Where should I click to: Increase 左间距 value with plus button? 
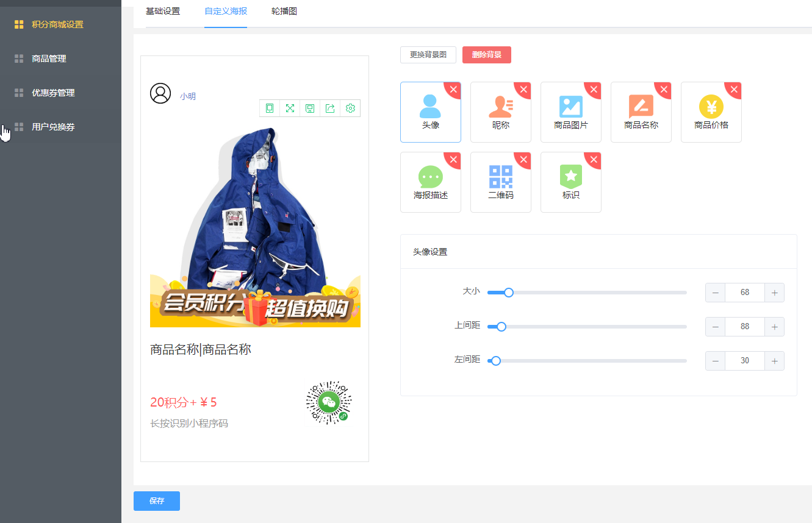tap(774, 361)
